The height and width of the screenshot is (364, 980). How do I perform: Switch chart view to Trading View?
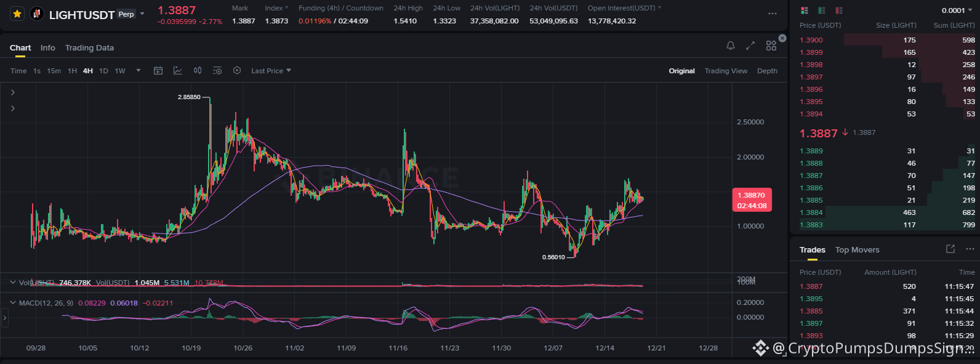[726, 71]
